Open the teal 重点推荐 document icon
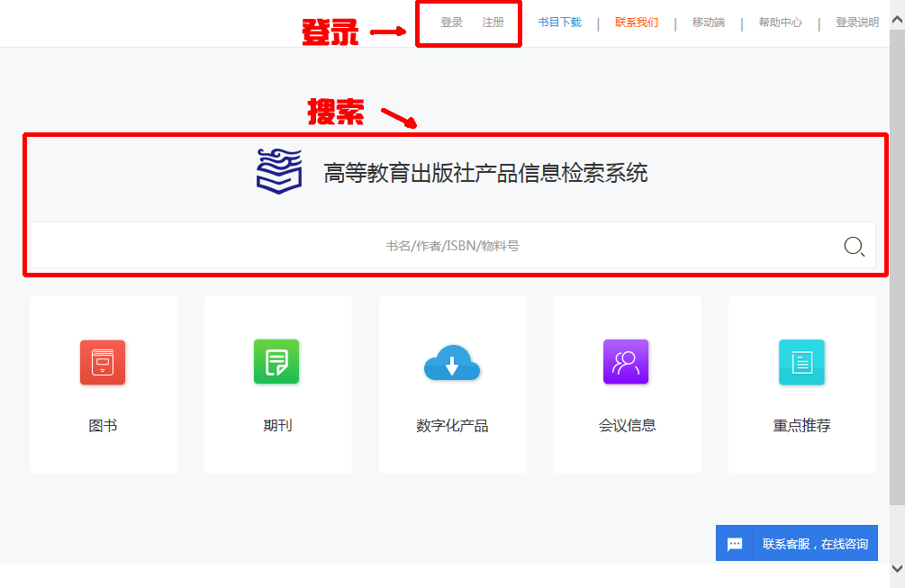 [x=801, y=362]
